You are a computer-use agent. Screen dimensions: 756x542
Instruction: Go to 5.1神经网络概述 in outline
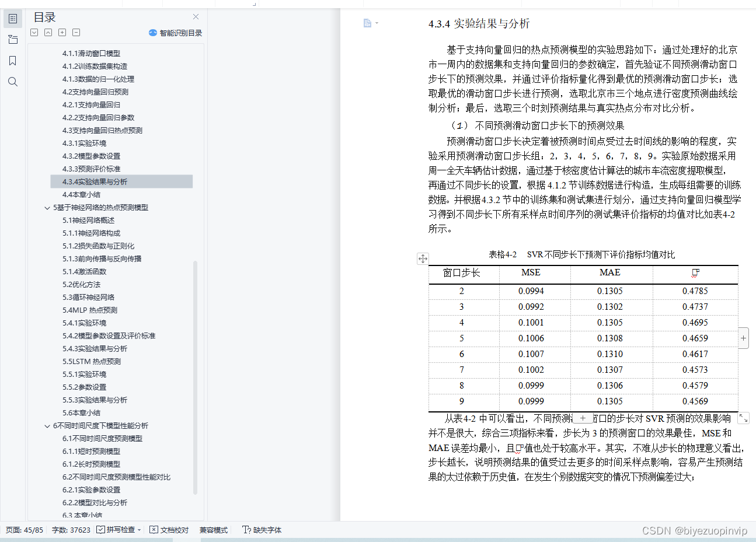tap(88, 221)
